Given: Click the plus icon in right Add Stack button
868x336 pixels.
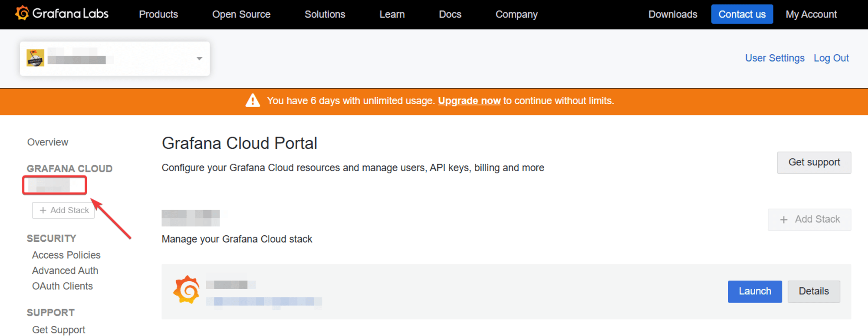Looking at the screenshot, I should [x=784, y=220].
